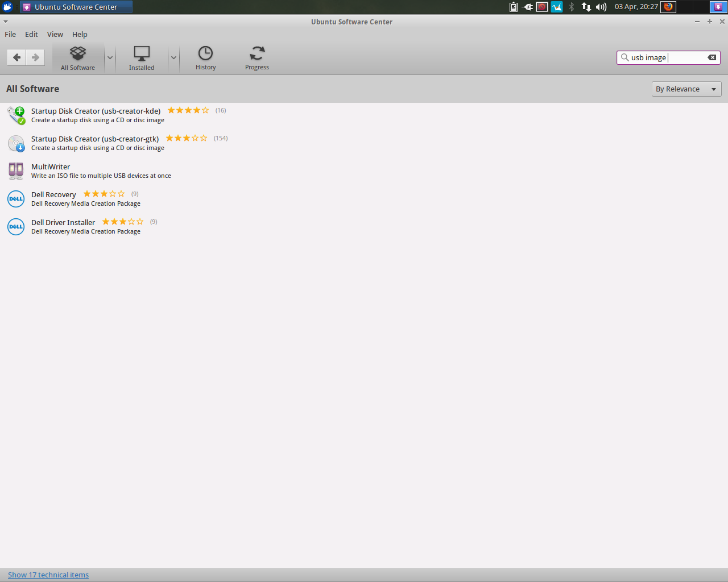Open the Edit menu
The width and height of the screenshot is (728, 582).
coord(31,34)
